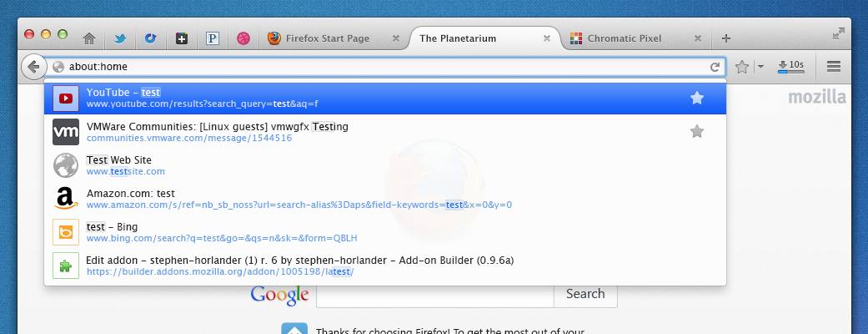Expand the bookmarks dropdown arrow beside star
The height and width of the screenshot is (334, 868).
(x=760, y=67)
